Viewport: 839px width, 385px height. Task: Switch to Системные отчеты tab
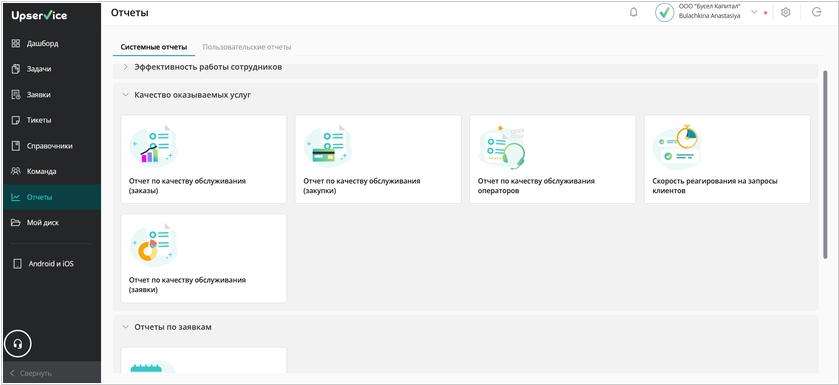[x=154, y=47]
